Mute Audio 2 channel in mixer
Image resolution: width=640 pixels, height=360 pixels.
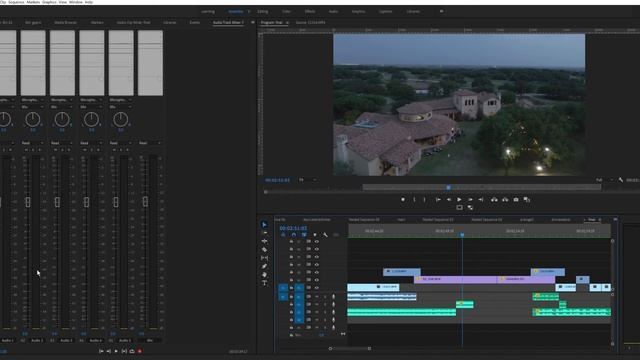pos(26,150)
